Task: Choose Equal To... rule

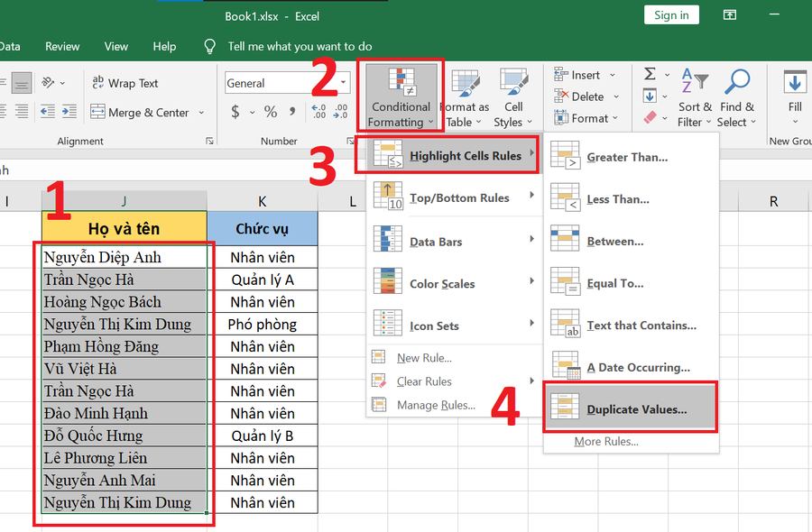Action: pyautogui.click(x=631, y=283)
